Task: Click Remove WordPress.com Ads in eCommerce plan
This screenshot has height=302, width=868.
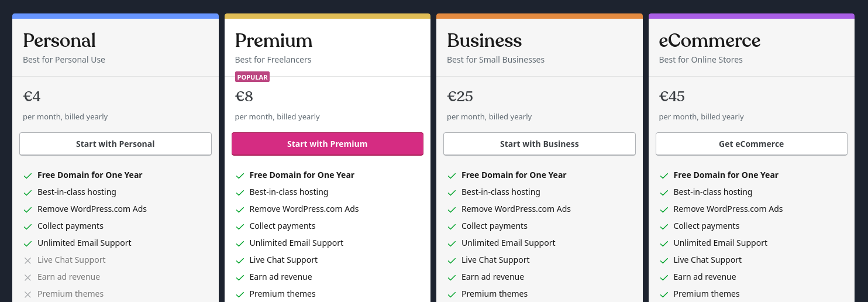Action: (728, 209)
